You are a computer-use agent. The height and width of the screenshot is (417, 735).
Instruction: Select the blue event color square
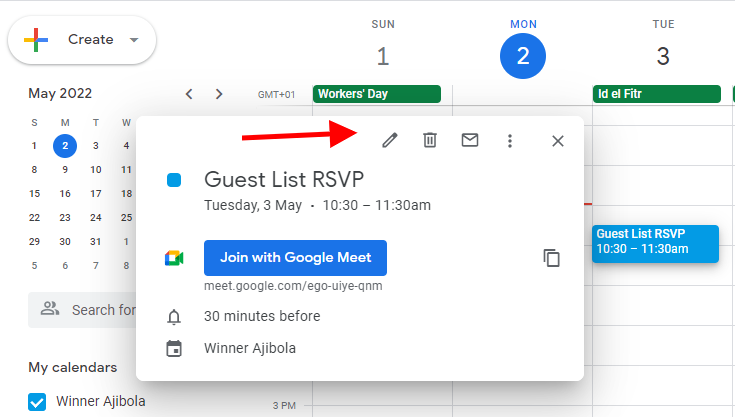174,180
